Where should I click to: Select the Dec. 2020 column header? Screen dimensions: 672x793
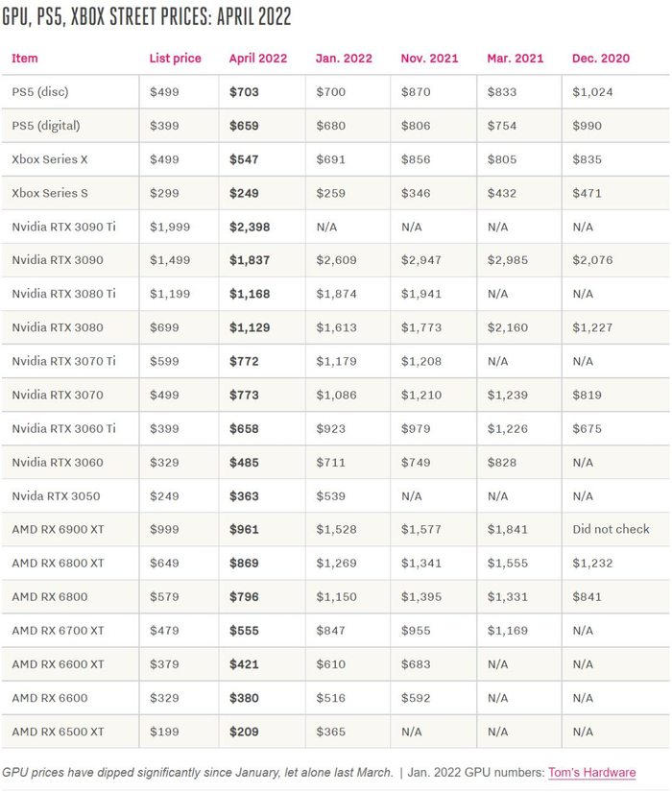[x=601, y=59]
